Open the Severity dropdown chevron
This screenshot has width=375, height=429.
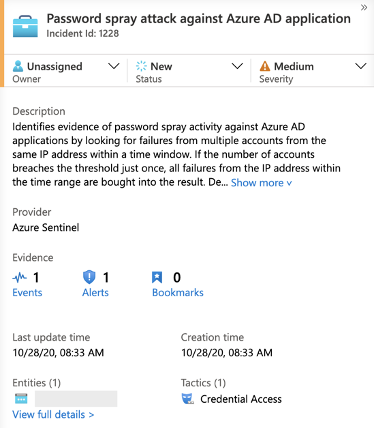(x=361, y=66)
